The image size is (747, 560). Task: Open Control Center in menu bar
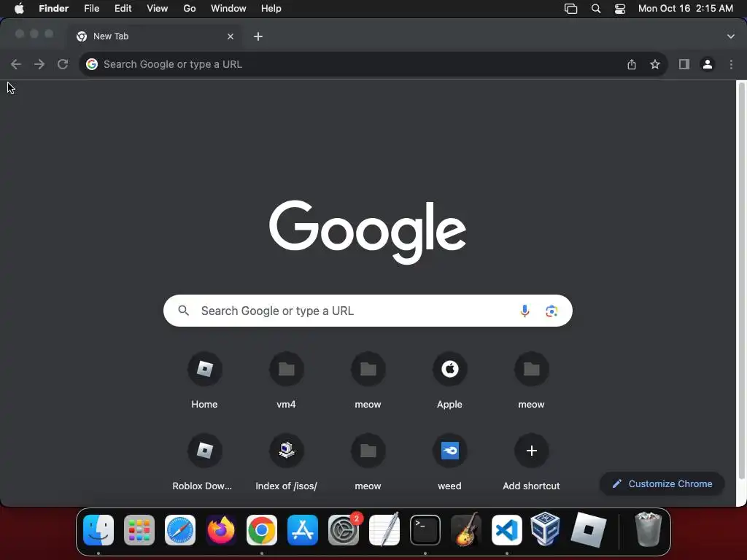coord(620,9)
